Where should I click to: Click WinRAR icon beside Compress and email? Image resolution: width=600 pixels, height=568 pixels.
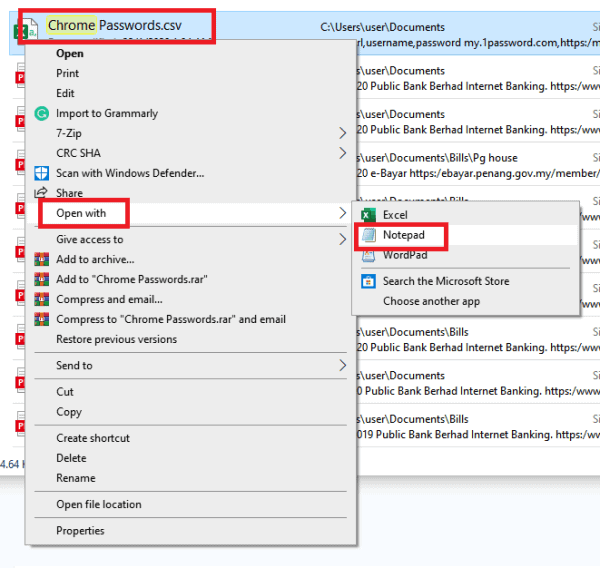click(41, 299)
